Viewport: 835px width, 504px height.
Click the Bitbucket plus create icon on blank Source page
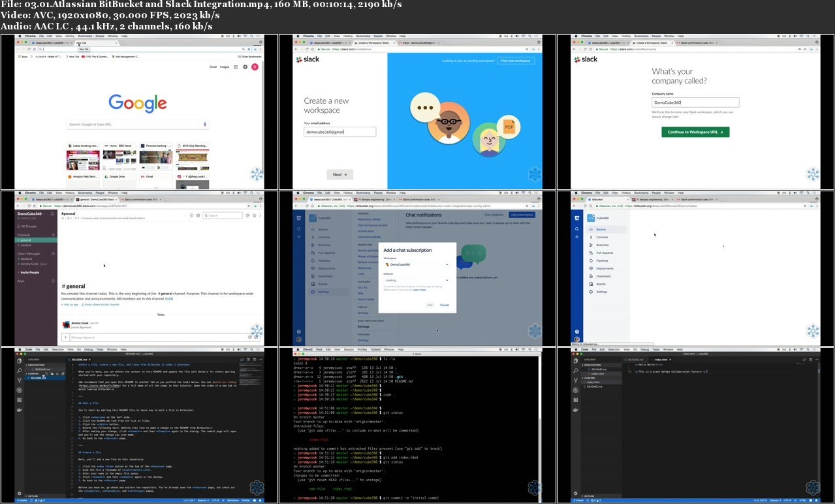pos(577,237)
